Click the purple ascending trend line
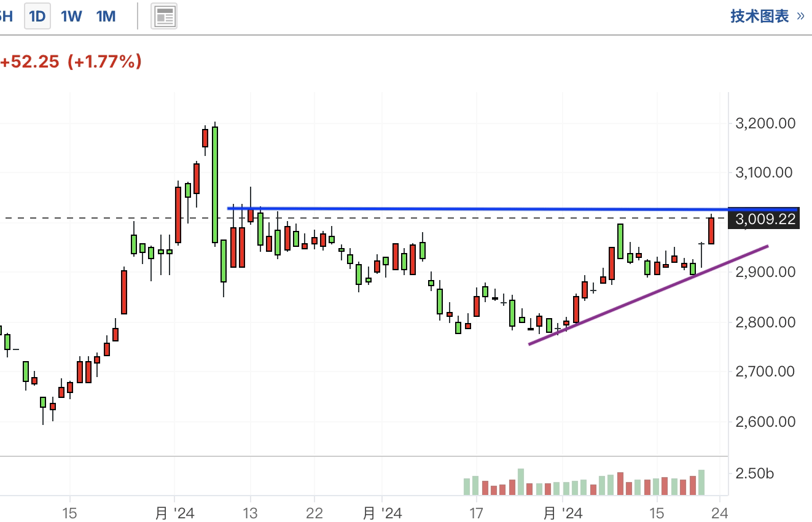This screenshot has height=522, width=812. (648, 295)
